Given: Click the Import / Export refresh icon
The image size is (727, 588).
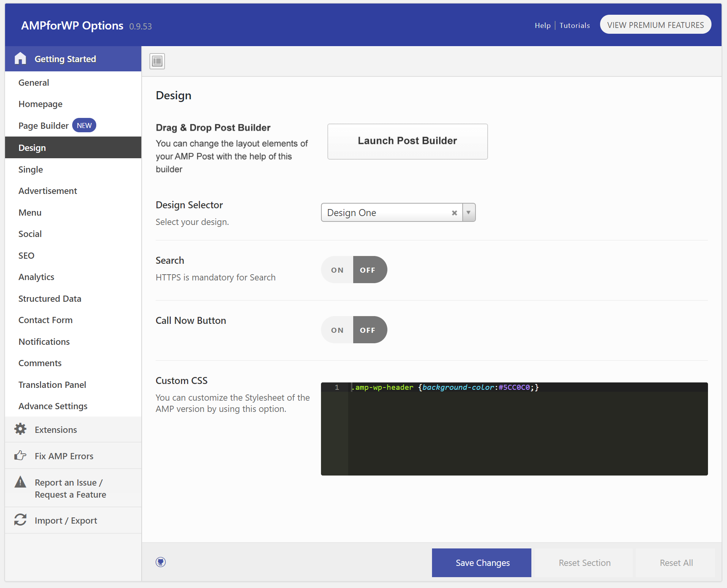Looking at the screenshot, I should [20, 520].
